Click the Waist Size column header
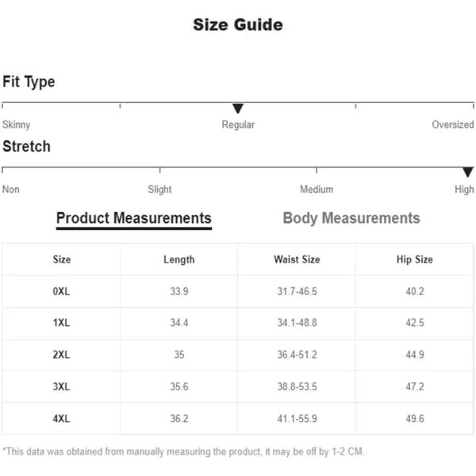 tap(297, 259)
